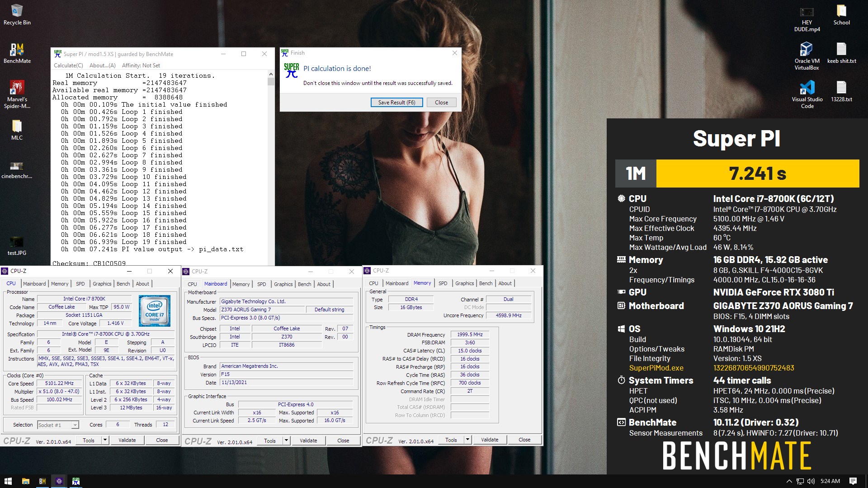
Task: Switch to Super PI in the taskbar
Action: (76, 481)
